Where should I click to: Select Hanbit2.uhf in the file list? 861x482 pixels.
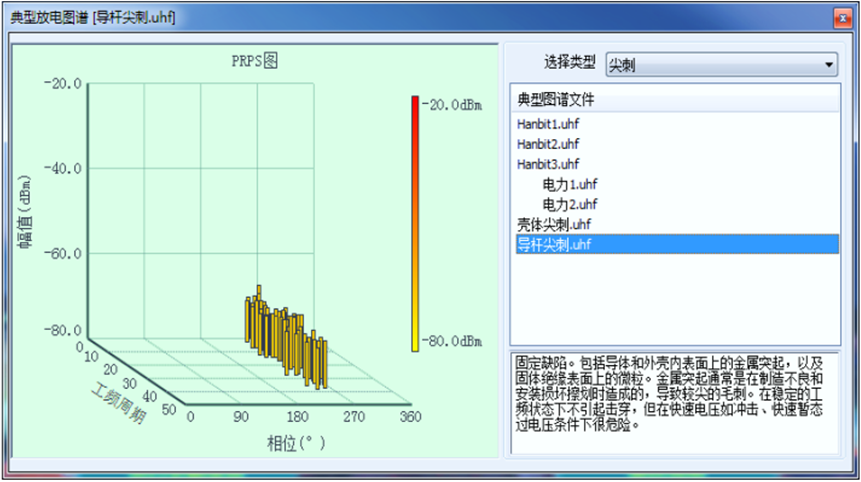(x=548, y=144)
